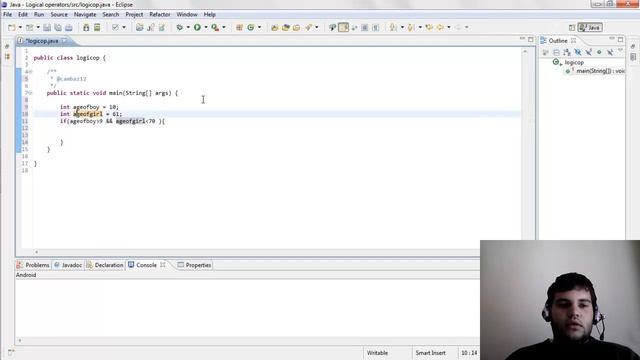Select main(String[]) method in Outline
This screenshot has height=360, width=640.
tap(600, 71)
